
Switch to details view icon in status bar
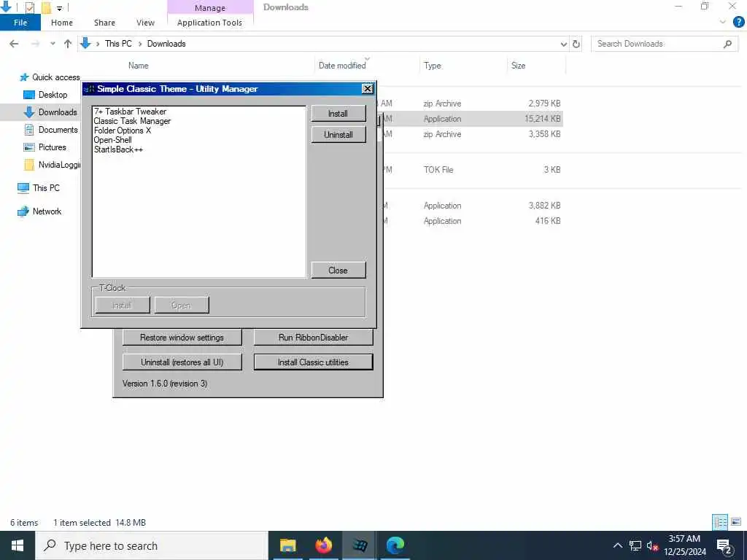(720, 522)
